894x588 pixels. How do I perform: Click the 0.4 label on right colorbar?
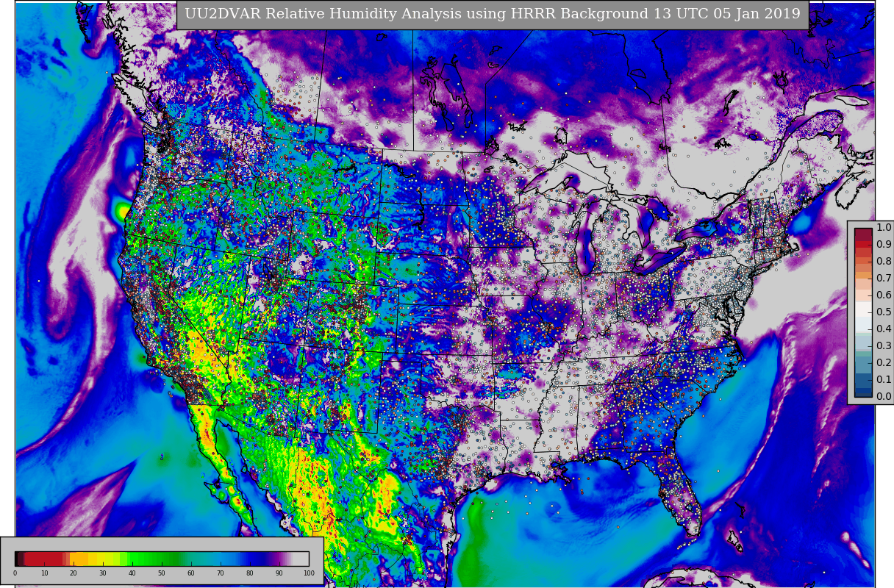click(884, 329)
